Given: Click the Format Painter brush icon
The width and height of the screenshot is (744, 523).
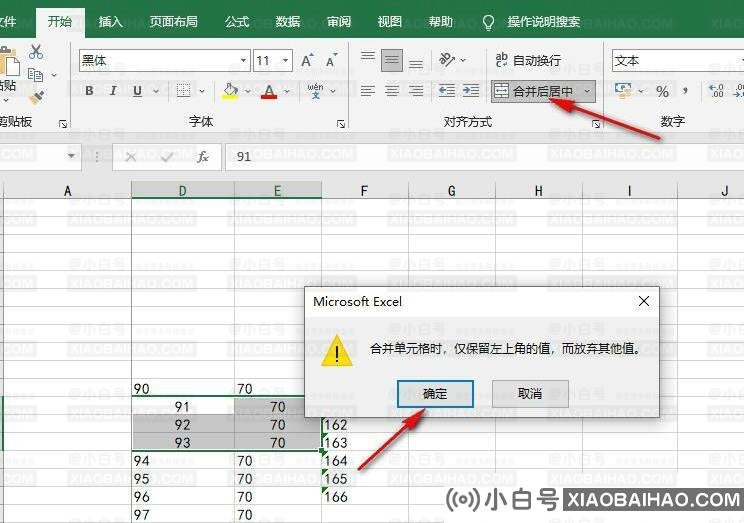Looking at the screenshot, I should pyautogui.click(x=37, y=97).
